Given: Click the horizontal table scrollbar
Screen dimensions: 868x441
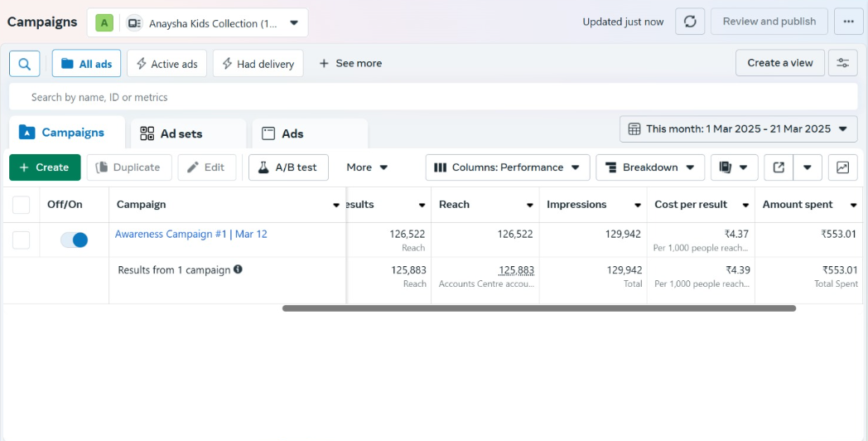Looking at the screenshot, I should (x=538, y=308).
